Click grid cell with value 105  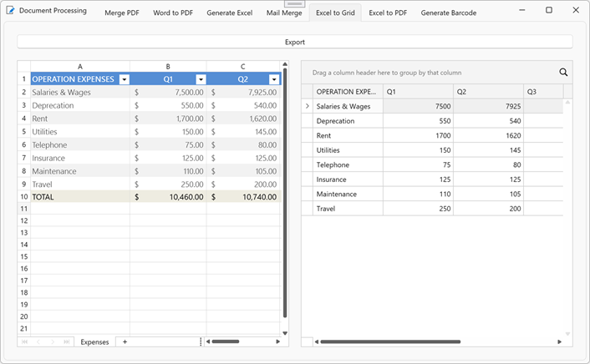488,194
